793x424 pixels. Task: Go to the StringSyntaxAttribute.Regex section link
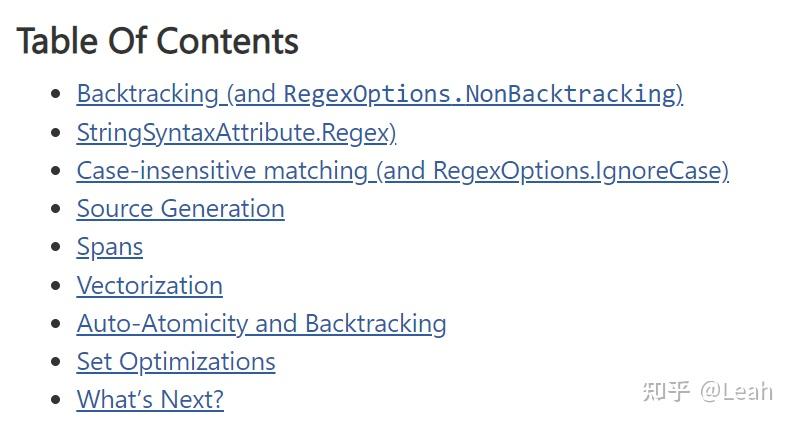click(236, 133)
